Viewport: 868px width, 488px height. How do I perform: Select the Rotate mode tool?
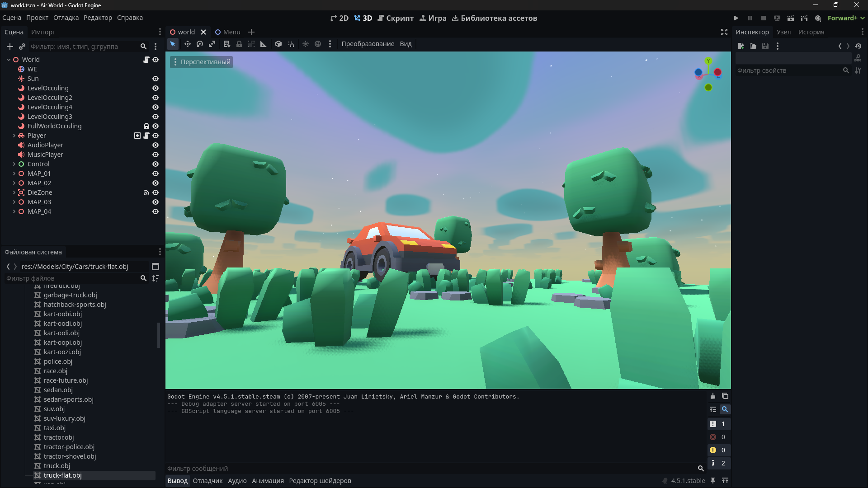[x=199, y=44]
